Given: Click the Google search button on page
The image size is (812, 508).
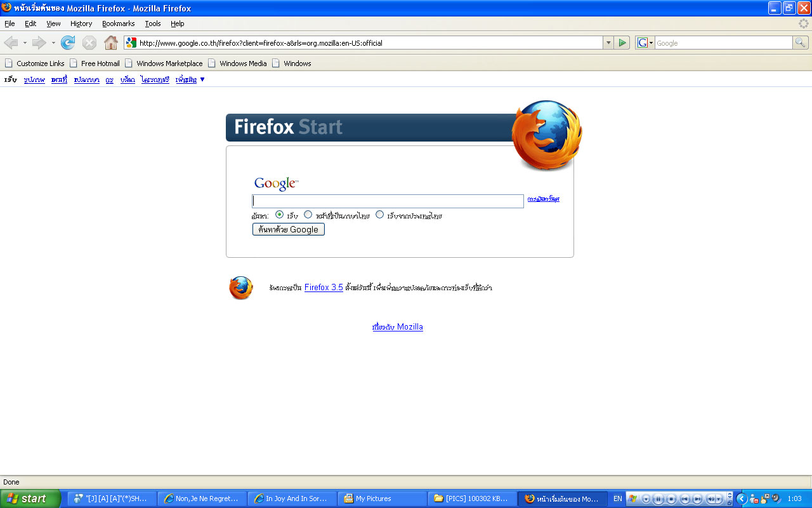Looking at the screenshot, I should pyautogui.click(x=289, y=229).
